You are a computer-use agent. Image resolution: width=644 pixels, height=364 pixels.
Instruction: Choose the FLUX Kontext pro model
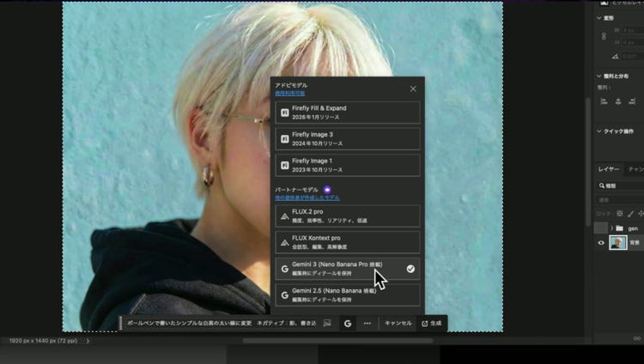click(348, 242)
